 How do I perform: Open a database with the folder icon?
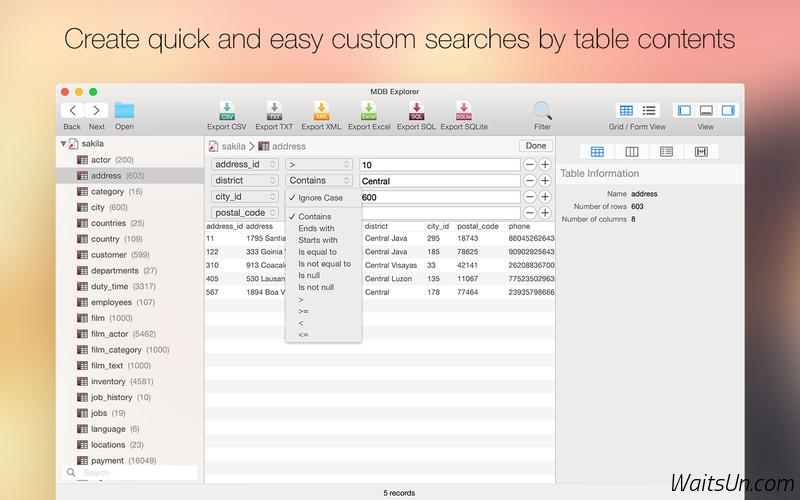[x=124, y=110]
